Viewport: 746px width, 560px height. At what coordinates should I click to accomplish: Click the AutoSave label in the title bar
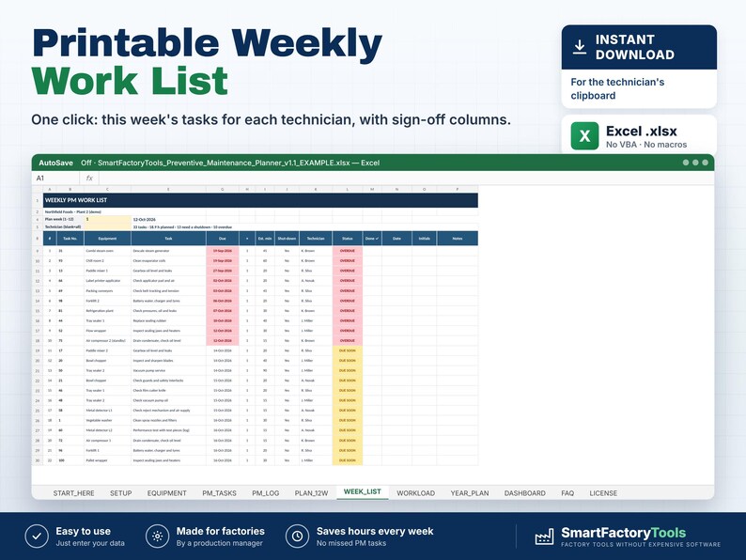point(55,163)
